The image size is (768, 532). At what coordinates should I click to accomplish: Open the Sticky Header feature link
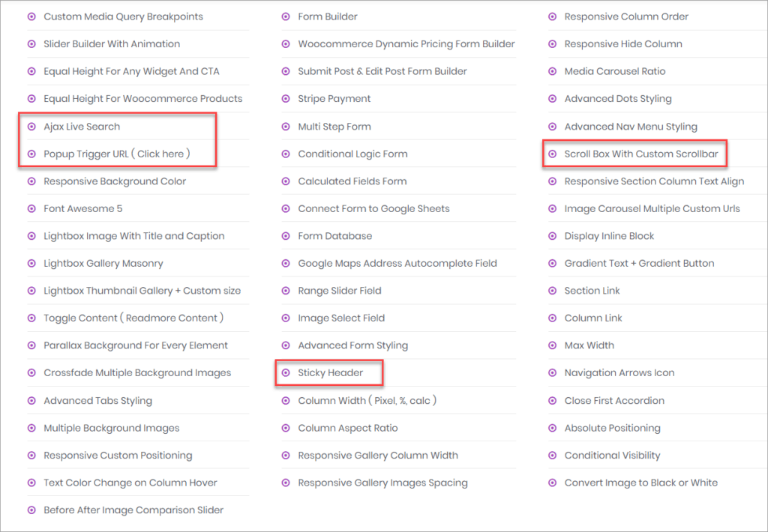click(330, 372)
